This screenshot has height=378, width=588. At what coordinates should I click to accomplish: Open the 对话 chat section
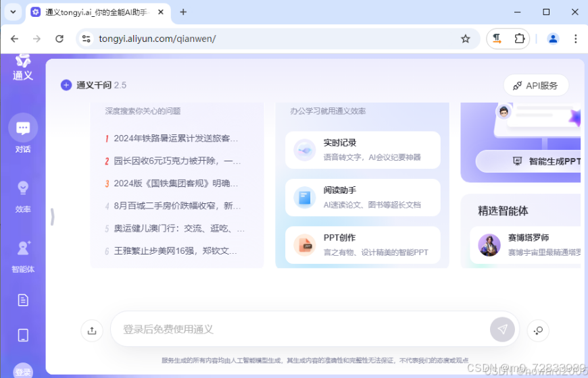click(23, 134)
